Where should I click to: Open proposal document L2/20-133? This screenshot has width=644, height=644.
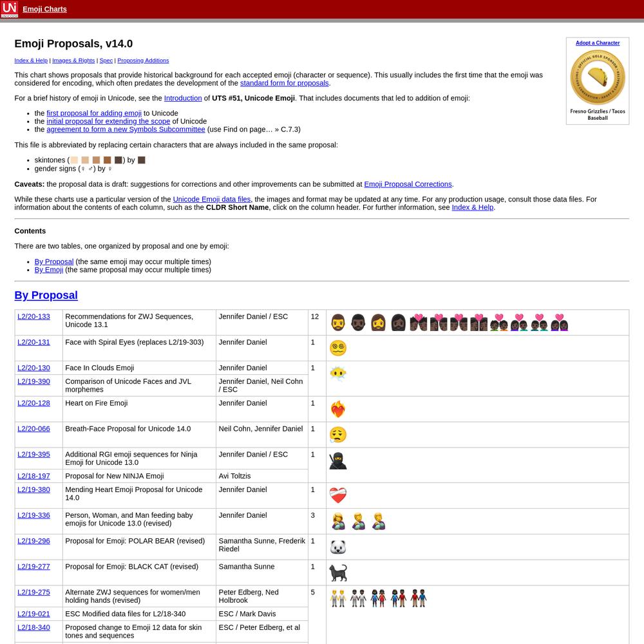pyautogui.click(x=33, y=317)
